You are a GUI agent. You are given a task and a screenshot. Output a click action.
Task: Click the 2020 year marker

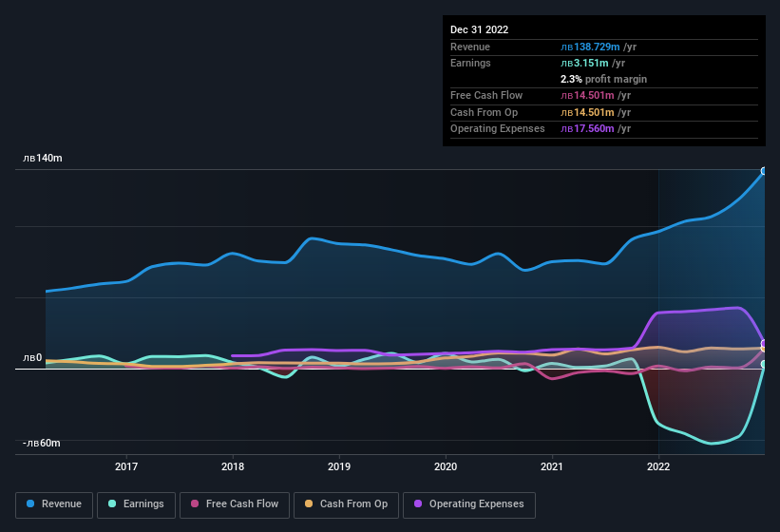click(x=446, y=466)
